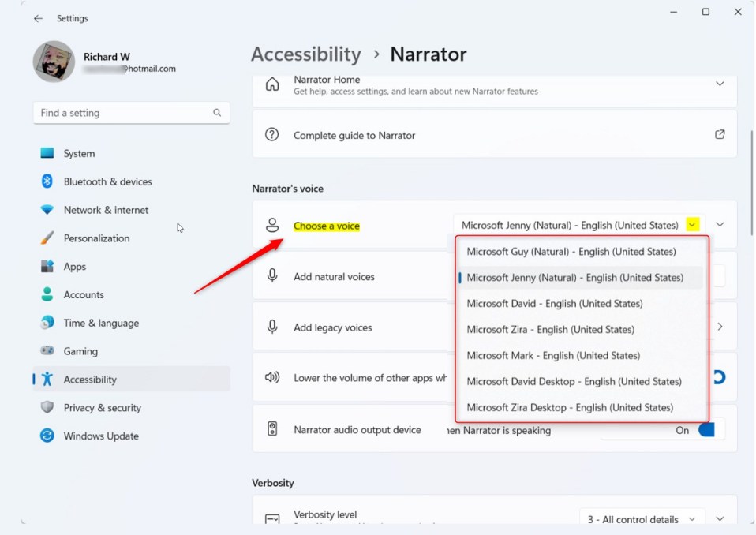Open external link icon for Narrator guide

720,134
